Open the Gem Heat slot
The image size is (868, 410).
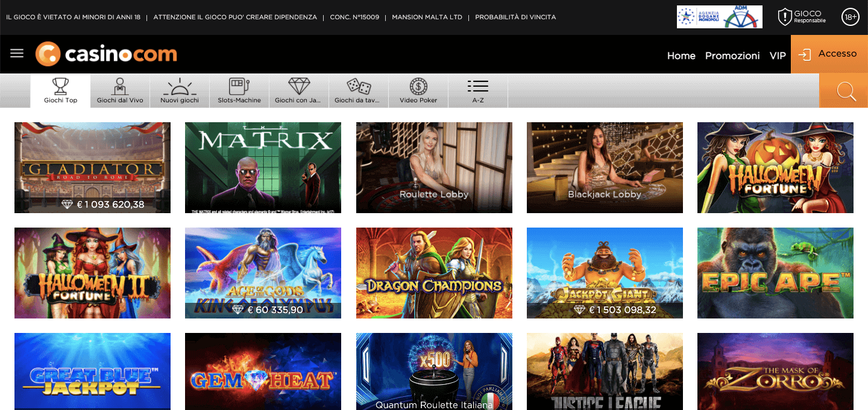pos(263,371)
